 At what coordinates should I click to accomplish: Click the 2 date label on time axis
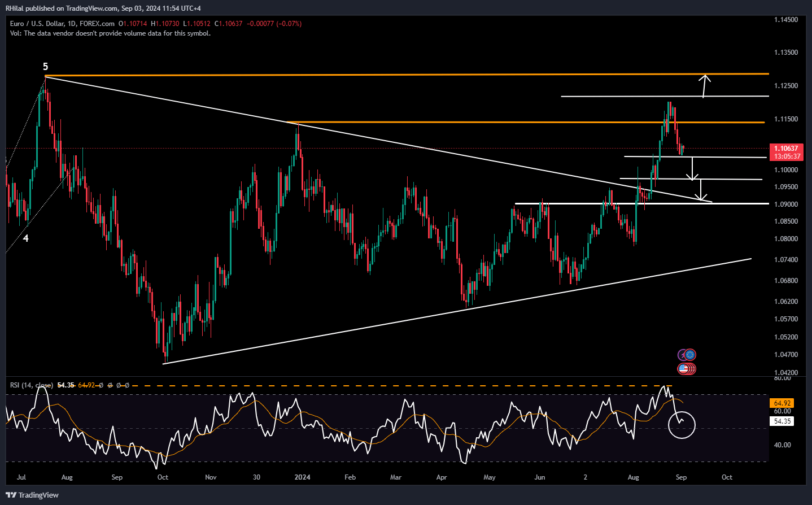[x=586, y=477]
